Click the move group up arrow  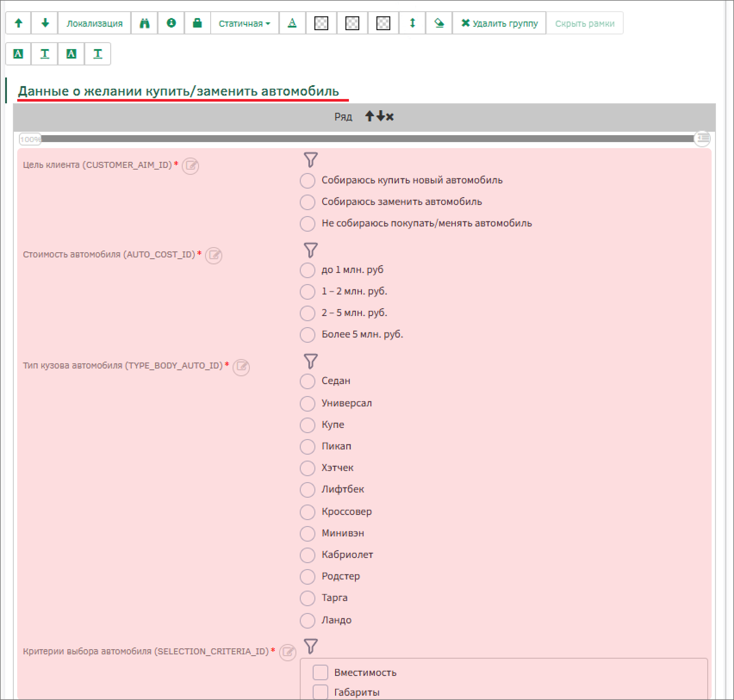pos(19,23)
